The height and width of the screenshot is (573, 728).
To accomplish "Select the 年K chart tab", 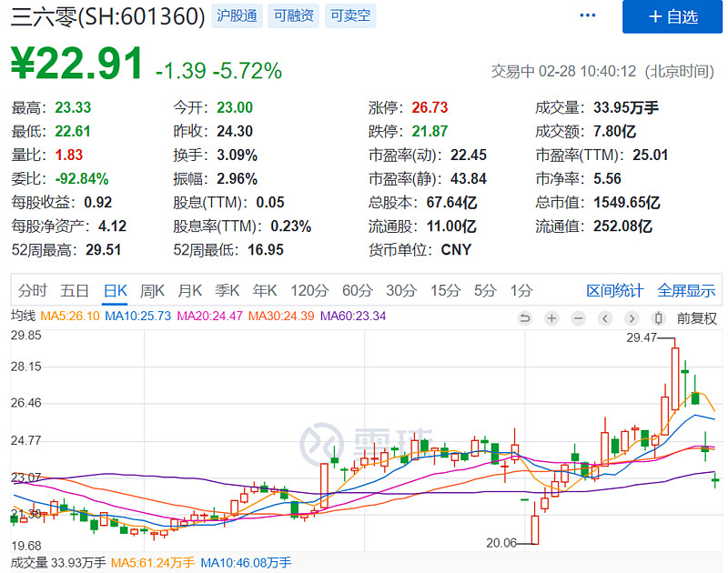I will tap(265, 290).
